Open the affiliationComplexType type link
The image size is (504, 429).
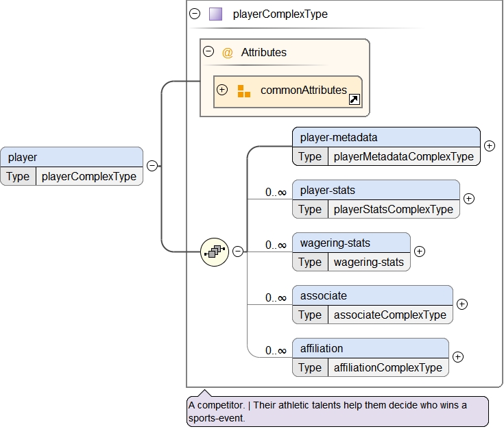point(387,367)
